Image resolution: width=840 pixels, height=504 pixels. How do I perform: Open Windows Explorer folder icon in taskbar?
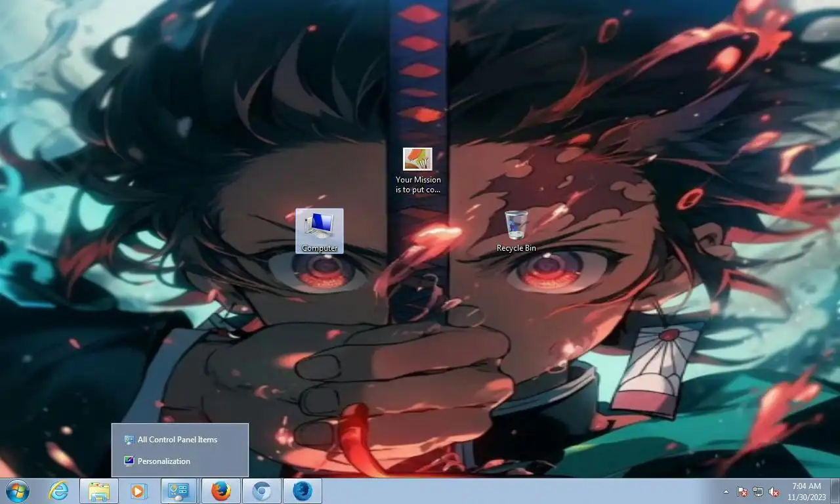click(99, 491)
